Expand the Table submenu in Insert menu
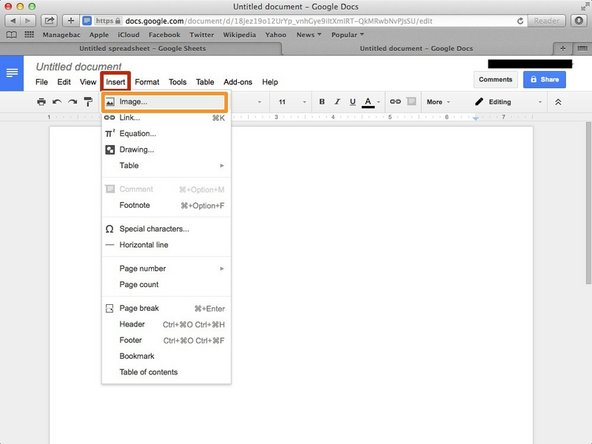Image resolution: width=592 pixels, height=444 pixels. (x=166, y=166)
